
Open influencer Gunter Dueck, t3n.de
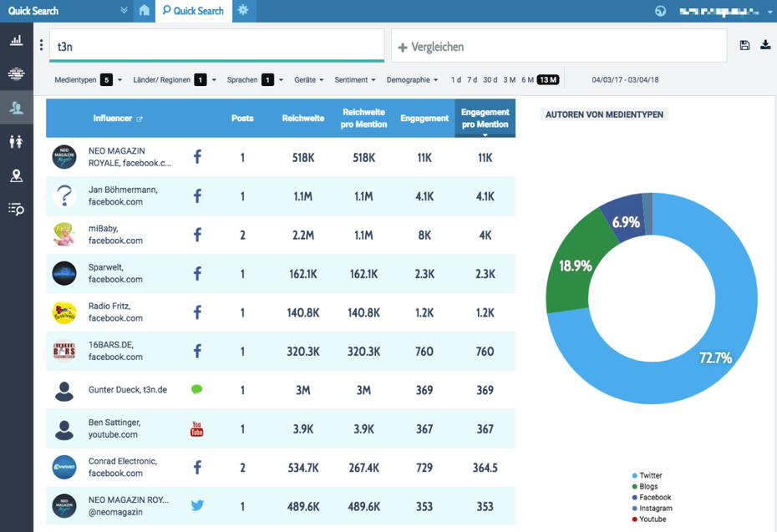(128, 390)
